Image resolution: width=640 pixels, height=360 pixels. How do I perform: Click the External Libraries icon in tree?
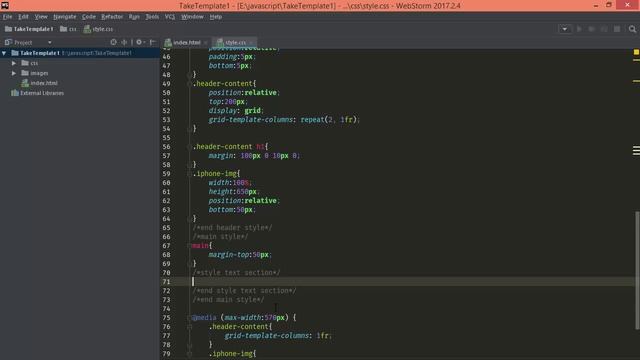tap(15, 93)
